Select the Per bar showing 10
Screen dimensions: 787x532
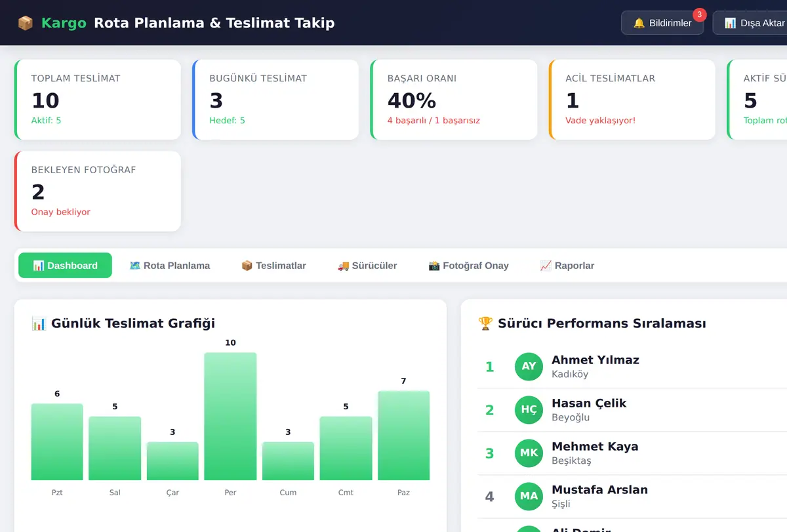[230, 417]
